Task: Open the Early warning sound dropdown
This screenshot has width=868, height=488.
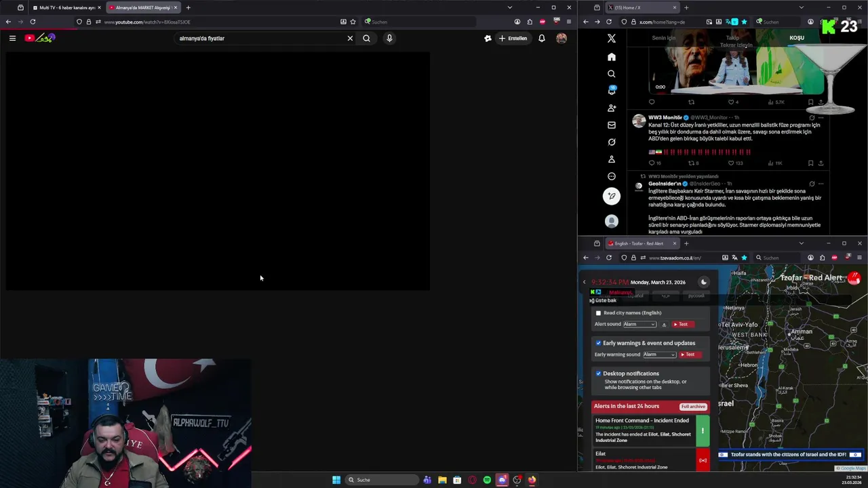Action: 659,354
